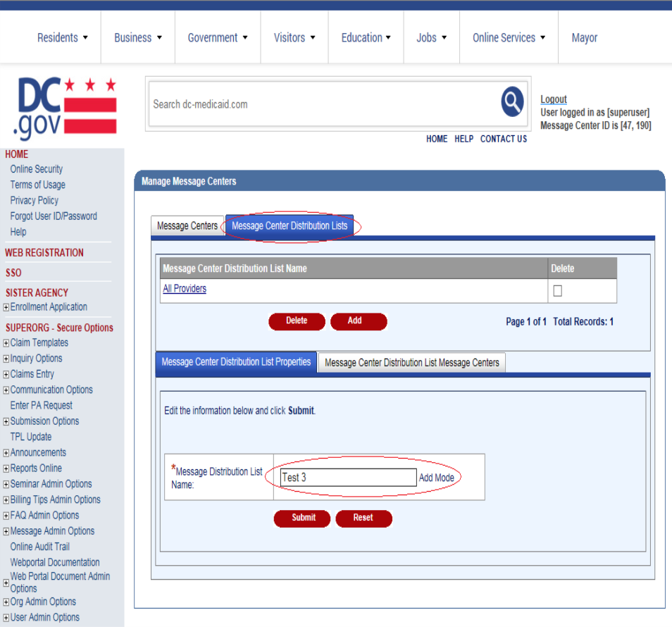Screen dimensions: 672x627
Task: Click the Reset button
Action: (363, 518)
